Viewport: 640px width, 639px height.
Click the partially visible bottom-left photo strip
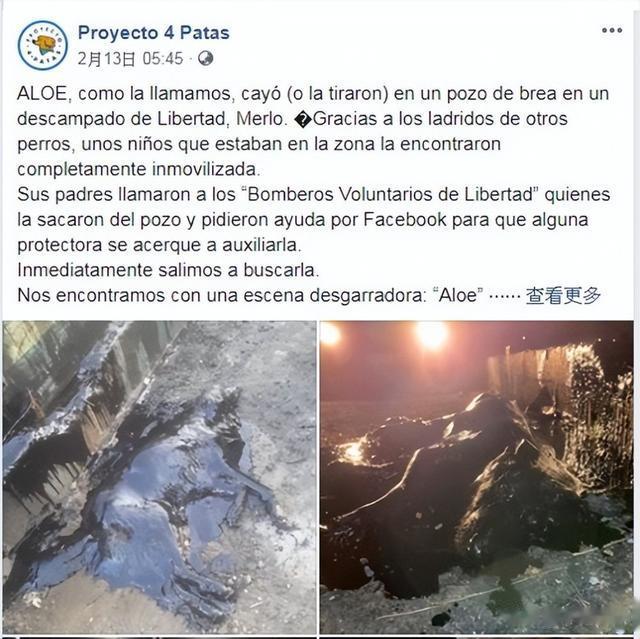point(160,637)
